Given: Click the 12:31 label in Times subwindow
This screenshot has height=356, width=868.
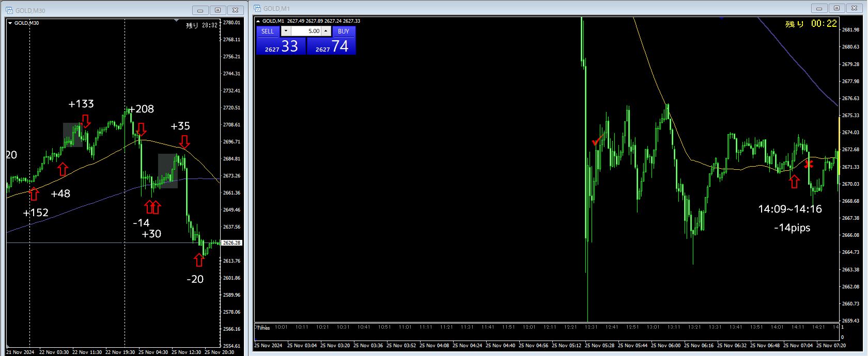Looking at the screenshot, I should coord(591,327).
